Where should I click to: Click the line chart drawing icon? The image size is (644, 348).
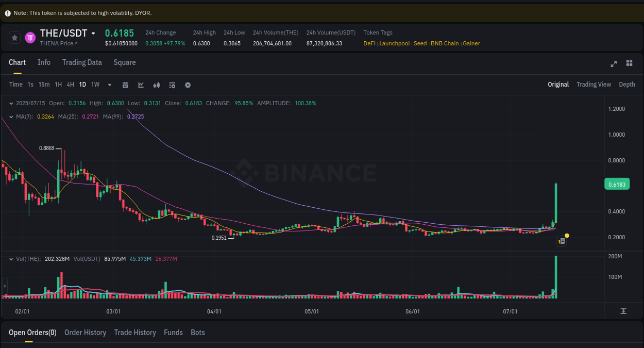[x=141, y=85]
